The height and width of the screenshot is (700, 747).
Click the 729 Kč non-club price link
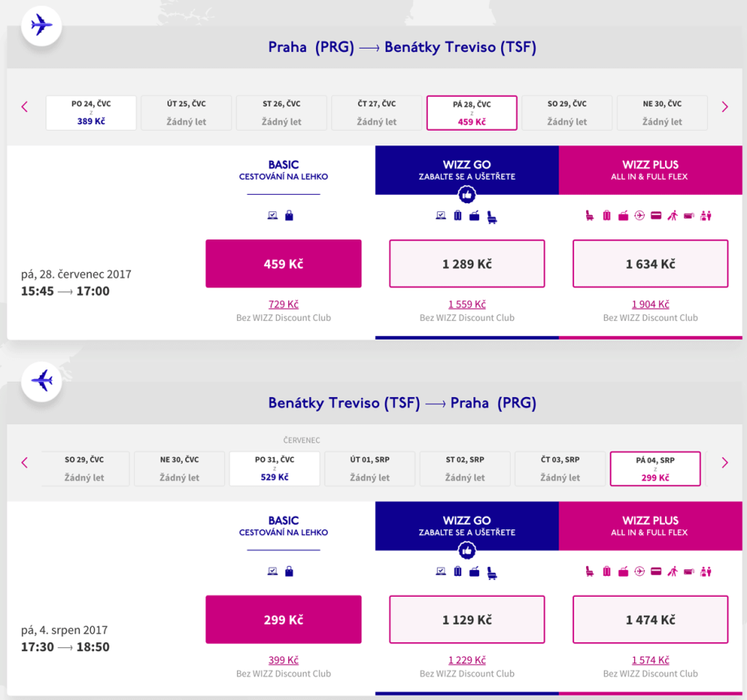click(283, 305)
